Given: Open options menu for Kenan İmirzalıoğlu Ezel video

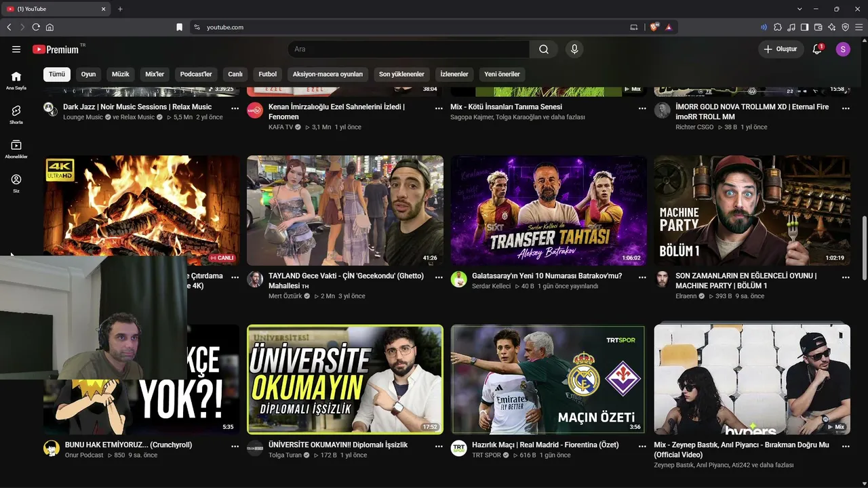Looking at the screenshot, I should [439, 108].
